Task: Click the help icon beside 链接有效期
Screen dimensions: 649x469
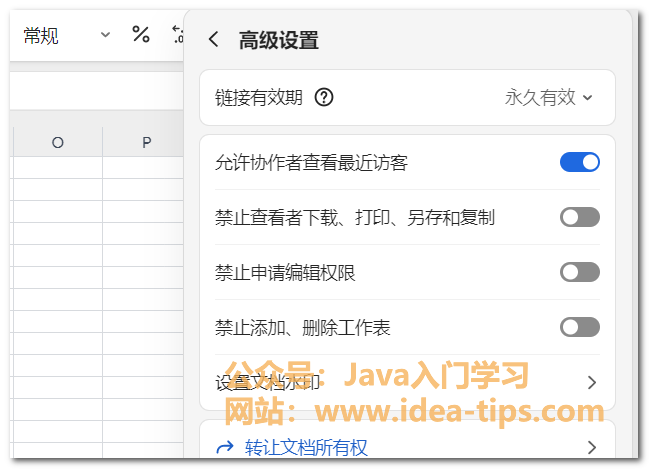Action: [x=323, y=98]
